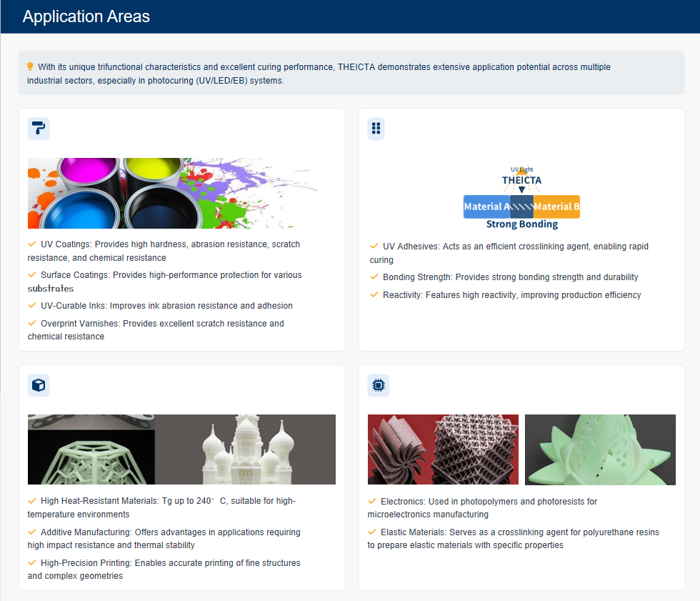
Task: Click the UV Adhesives description text
Action: point(509,253)
